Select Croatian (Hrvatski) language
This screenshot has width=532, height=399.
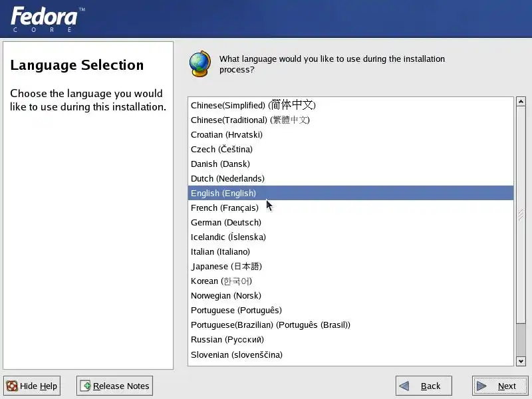pyautogui.click(x=350, y=135)
